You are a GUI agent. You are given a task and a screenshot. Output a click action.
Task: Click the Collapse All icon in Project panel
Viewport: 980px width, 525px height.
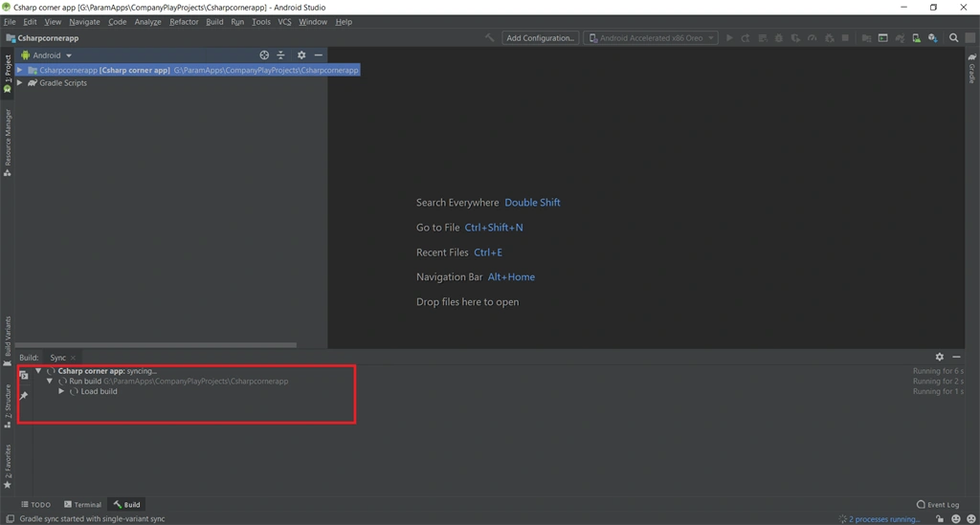[280, 55]
